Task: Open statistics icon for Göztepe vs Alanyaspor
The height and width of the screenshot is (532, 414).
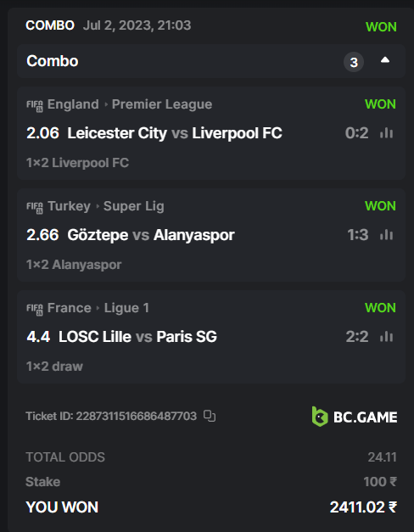Action: coord(387,235)
